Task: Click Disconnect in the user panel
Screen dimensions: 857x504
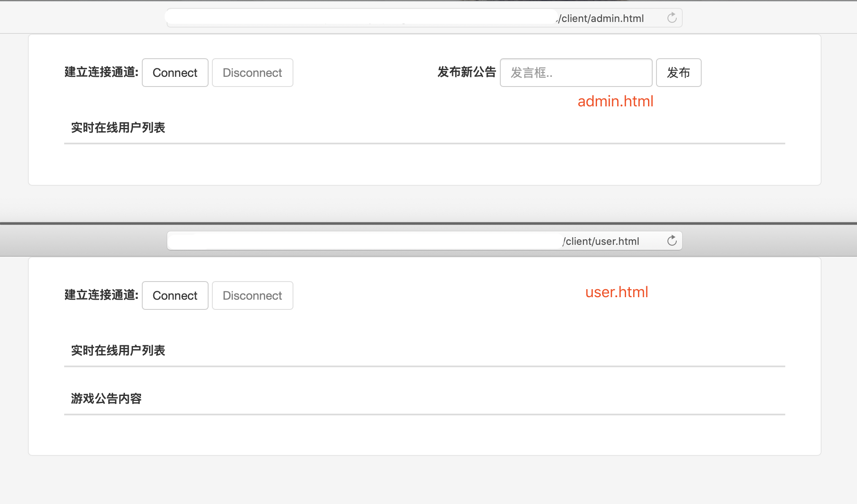Action: tap(252, 295)
